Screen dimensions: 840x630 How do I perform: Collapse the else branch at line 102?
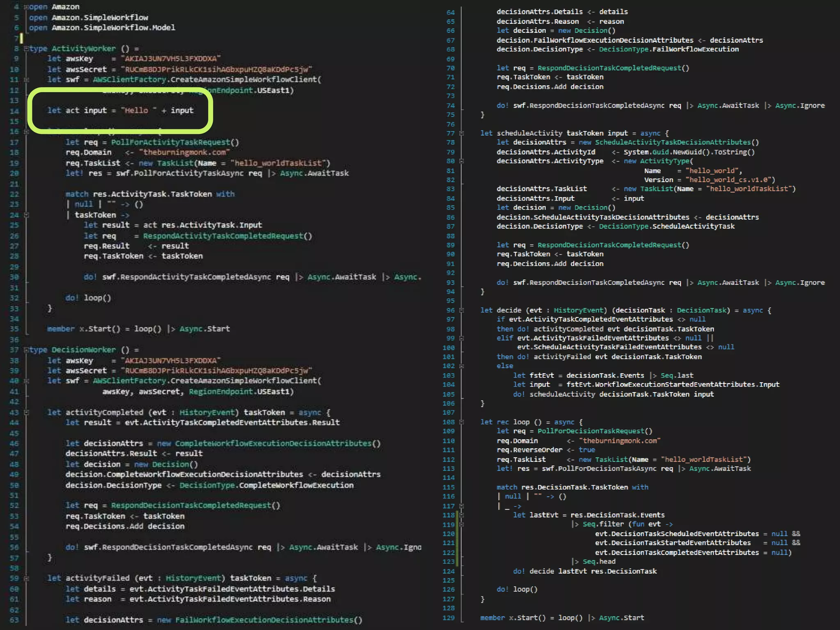[461, 366]
